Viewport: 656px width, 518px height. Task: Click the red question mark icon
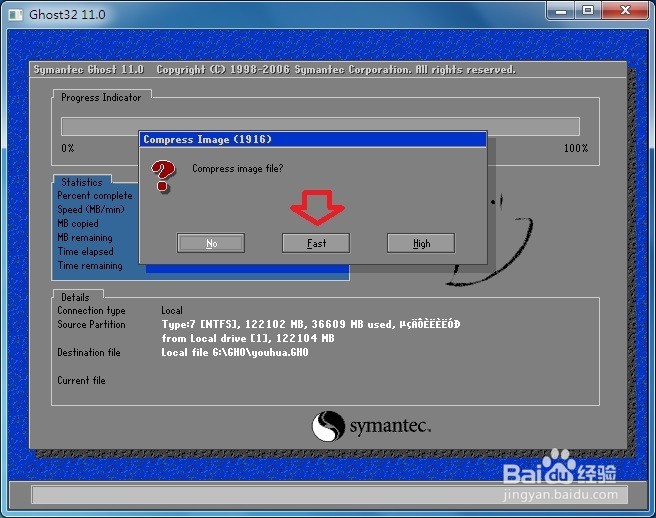[x=163, y=176]
